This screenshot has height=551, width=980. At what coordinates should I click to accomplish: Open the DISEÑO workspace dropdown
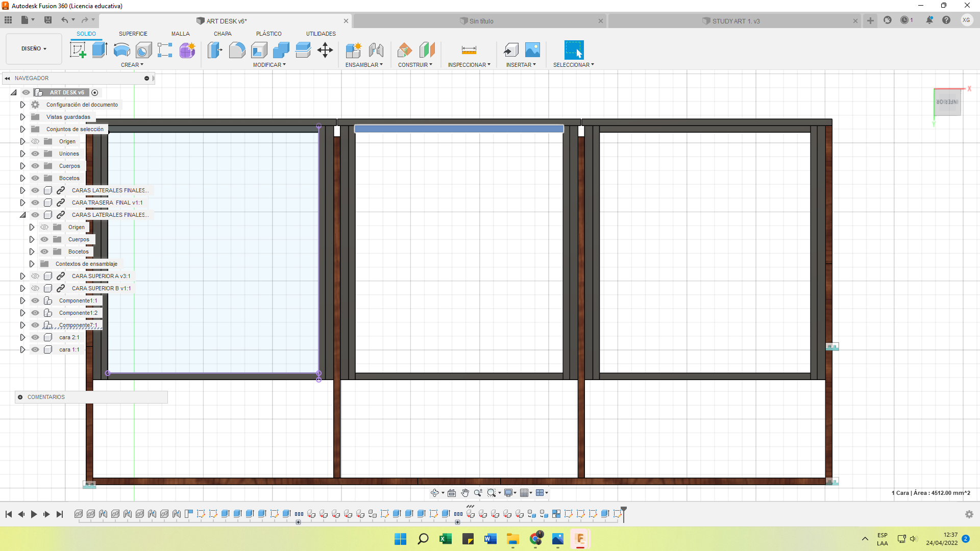tap(34, 48)
